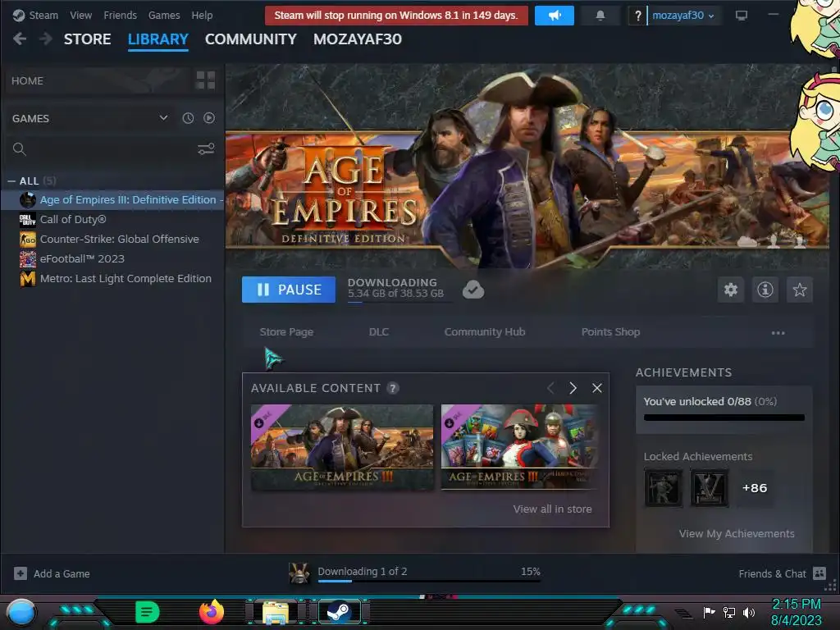Image resolution: width=840 pixels, height=630 pixels.
Task: Open advanced filter sliders icon
Action: pos(206,149)
